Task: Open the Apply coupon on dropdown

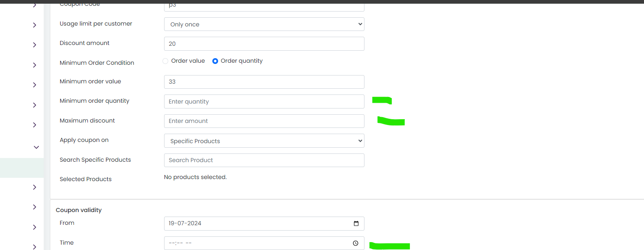Action: (x=264, y=141)
